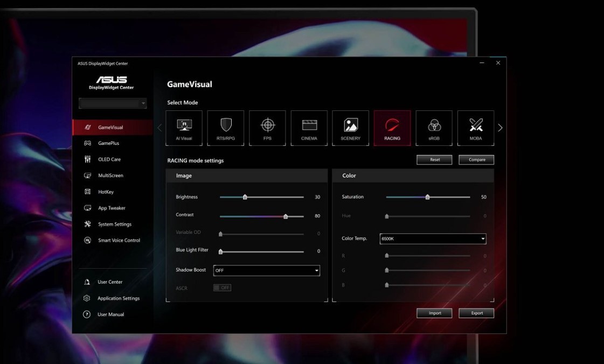Open System Settings section label
This screenshot has width=604, height=364.
[115, 224]
